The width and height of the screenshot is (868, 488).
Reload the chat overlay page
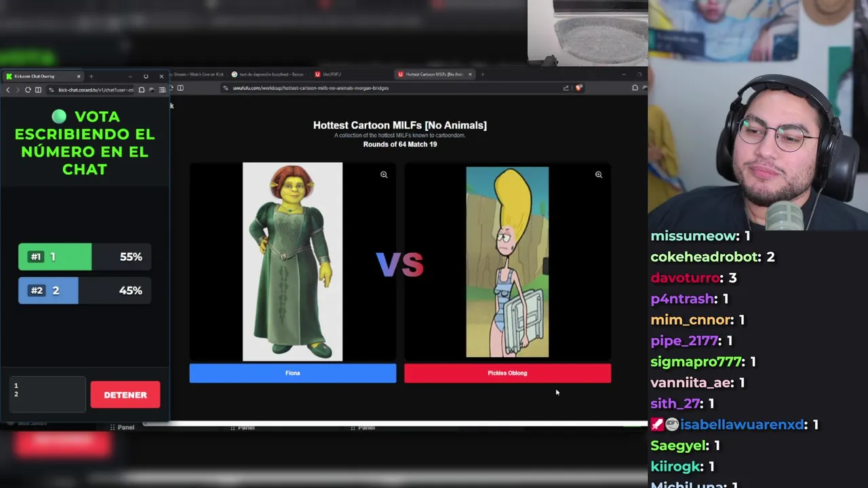[28, 89]
